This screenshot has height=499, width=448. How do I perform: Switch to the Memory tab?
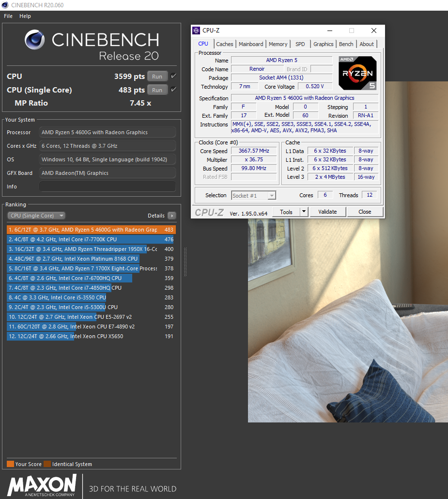[x=278, y=44]
